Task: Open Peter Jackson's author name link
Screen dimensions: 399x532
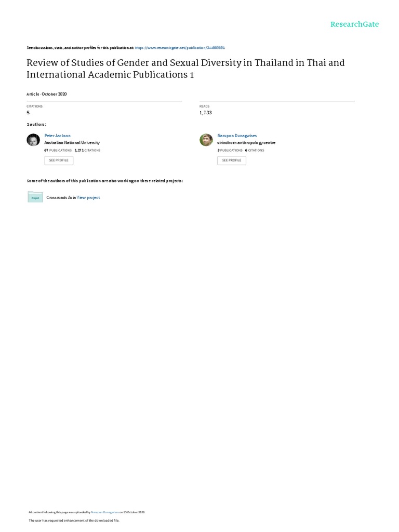Action: tap(57, 136)
